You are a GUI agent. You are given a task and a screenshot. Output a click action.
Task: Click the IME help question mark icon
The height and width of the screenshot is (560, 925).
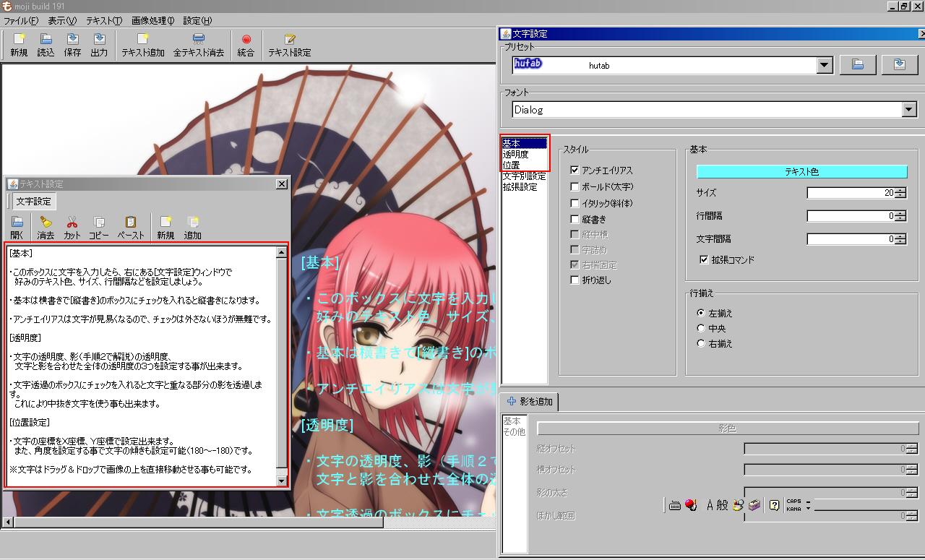tap(774, 505)
